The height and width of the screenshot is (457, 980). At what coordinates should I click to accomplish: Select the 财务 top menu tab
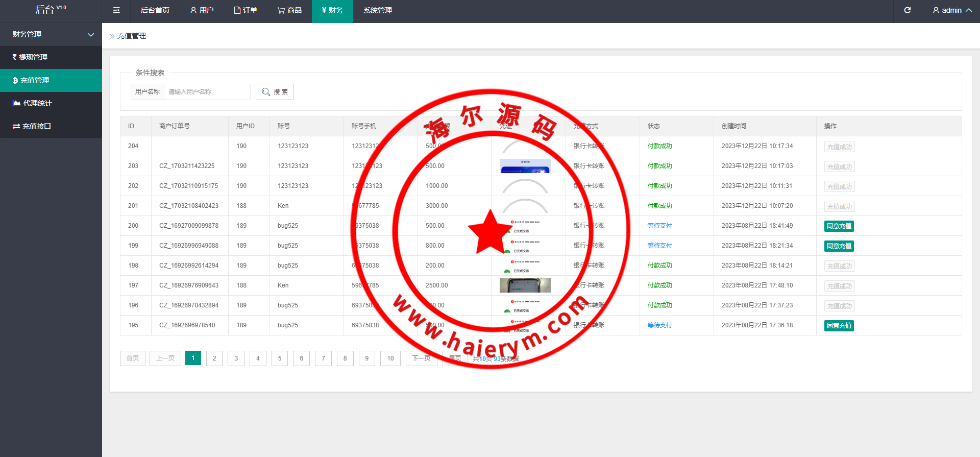332,10
